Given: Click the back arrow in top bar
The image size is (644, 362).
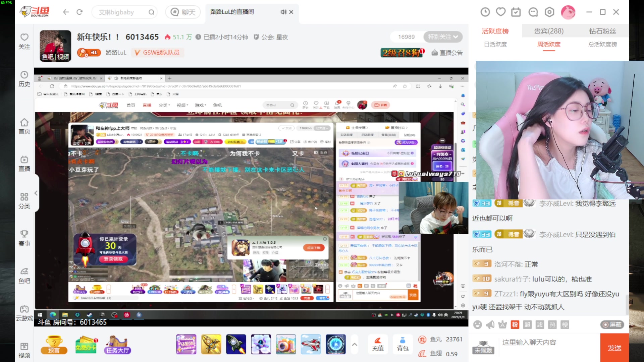Looking at the screenshot, I should coord(66,12).
